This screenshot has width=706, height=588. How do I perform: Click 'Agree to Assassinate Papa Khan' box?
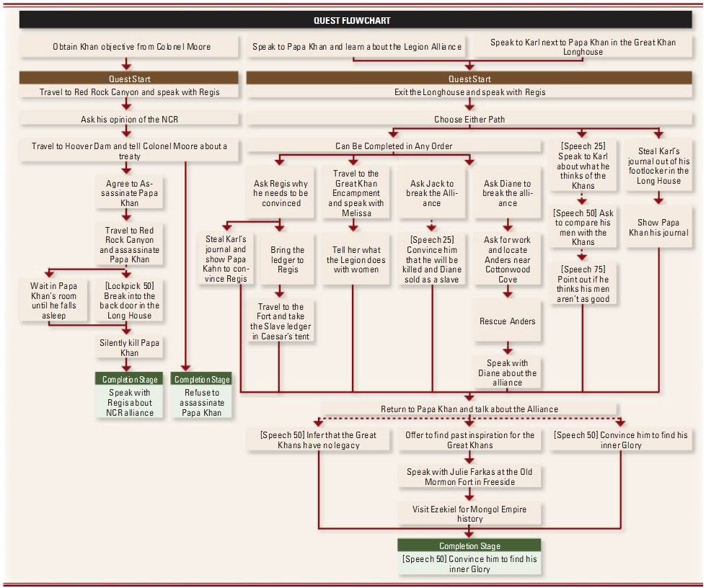(129, 193)
